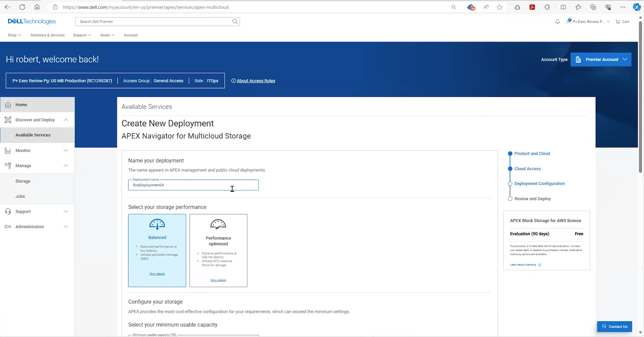The height and width of the screenshot is (337, 644).
Task: Reload the page with refresh icon
Action: 22,7
